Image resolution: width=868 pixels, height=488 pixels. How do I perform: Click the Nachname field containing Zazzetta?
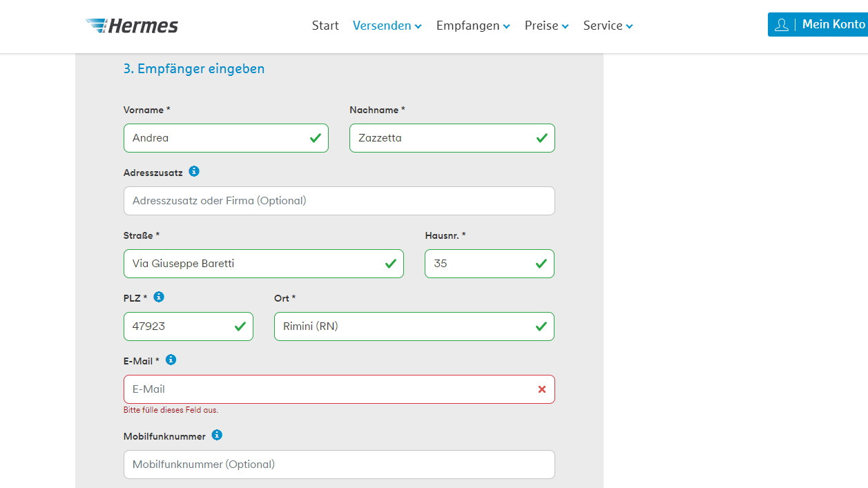pos(452,138)
